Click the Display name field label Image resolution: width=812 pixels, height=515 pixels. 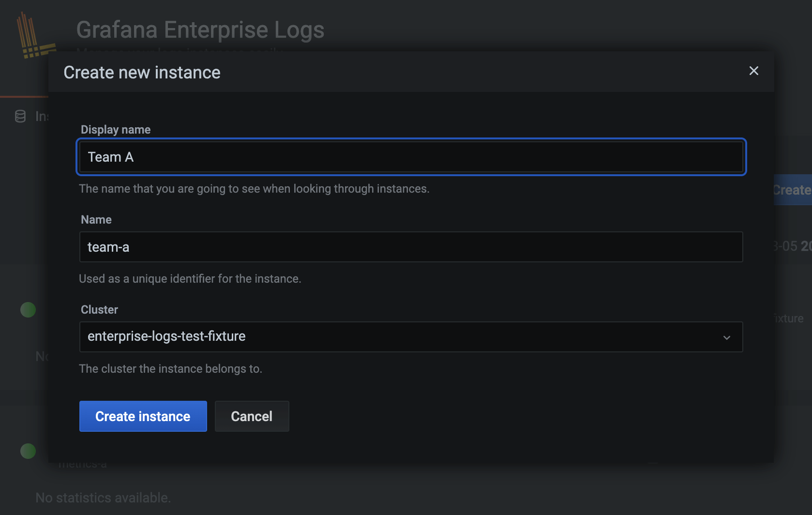point(116,130)
